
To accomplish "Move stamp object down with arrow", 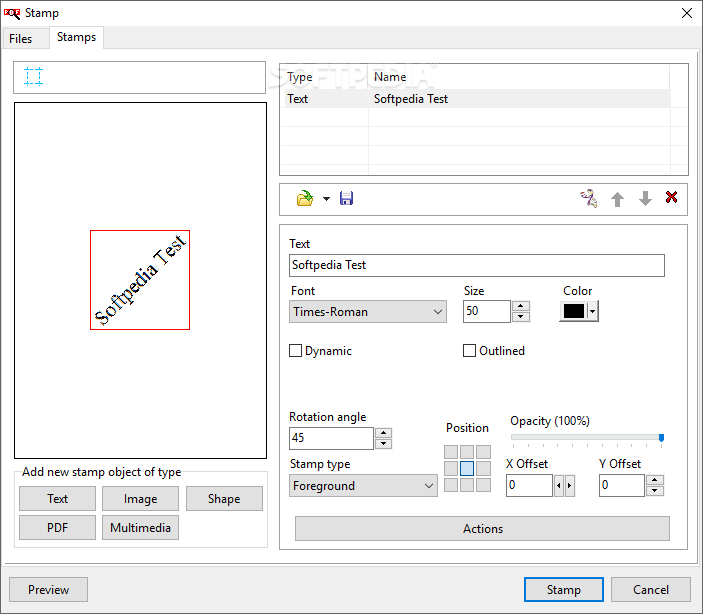I will 645,198.
